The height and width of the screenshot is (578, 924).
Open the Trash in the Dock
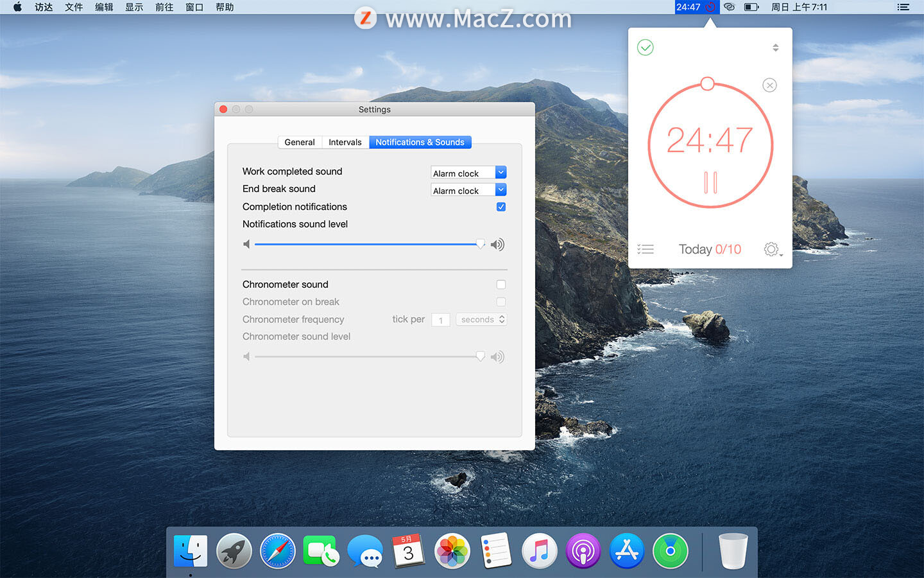733,551
